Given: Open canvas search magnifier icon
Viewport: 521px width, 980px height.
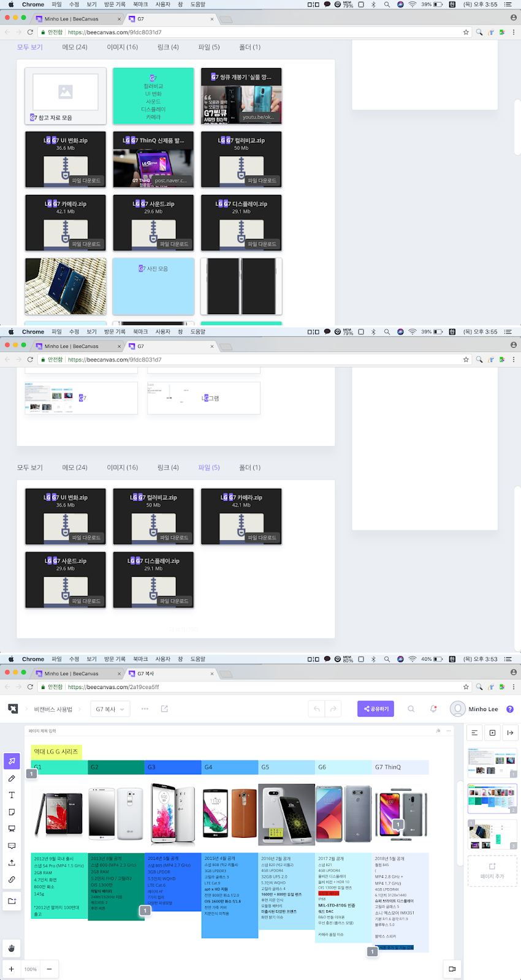Looking at the screenshot, I should point(411,709).
